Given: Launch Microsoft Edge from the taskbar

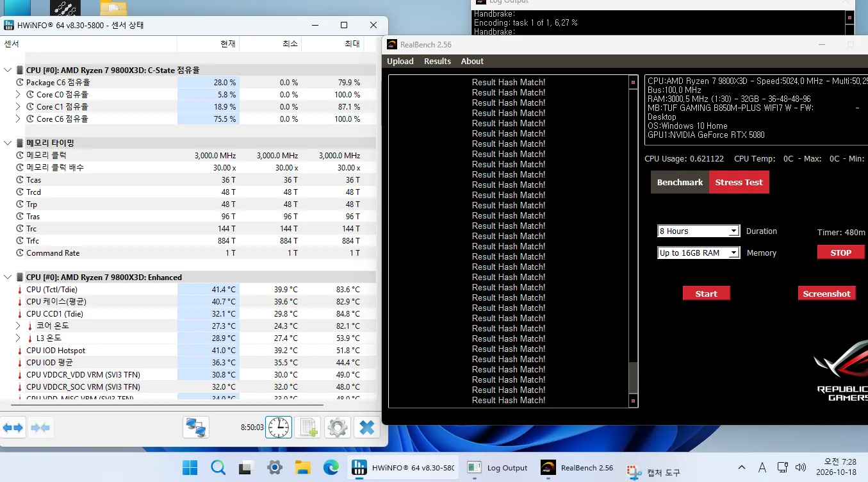Looking at the screenshot, I should pyautogui.click(x=331, y=468).
